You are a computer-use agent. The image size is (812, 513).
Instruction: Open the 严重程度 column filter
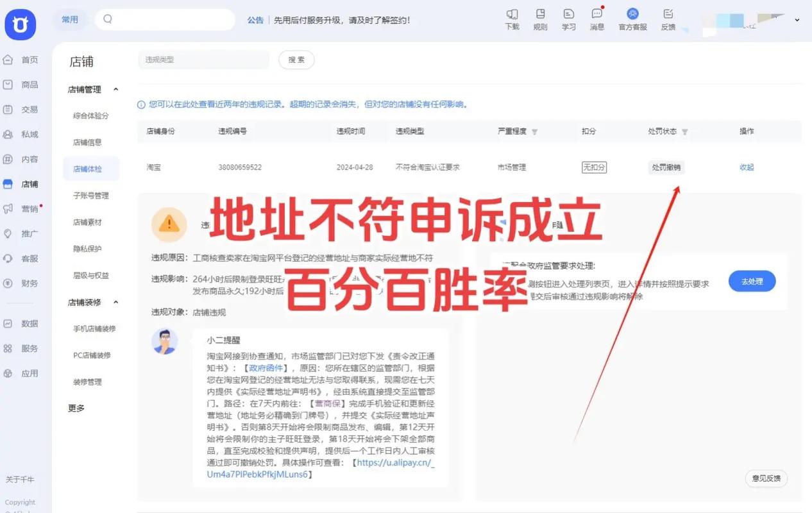[x=535, y=131]
